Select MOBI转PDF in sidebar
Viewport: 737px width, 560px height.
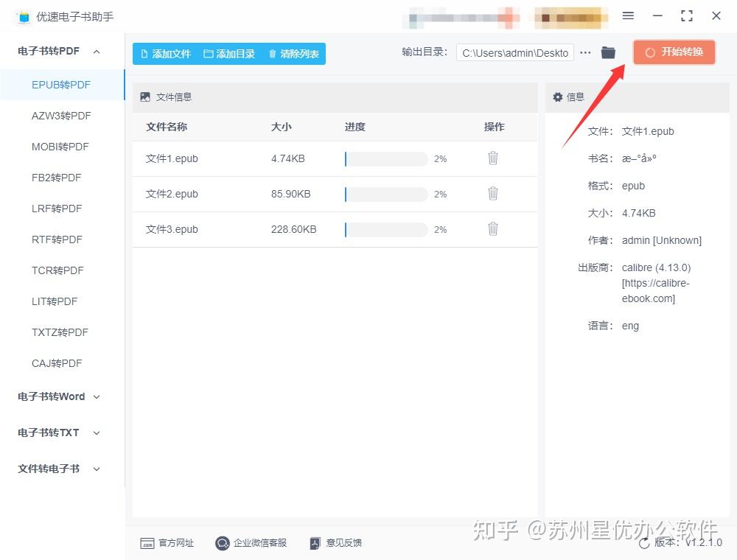[60, 147]
